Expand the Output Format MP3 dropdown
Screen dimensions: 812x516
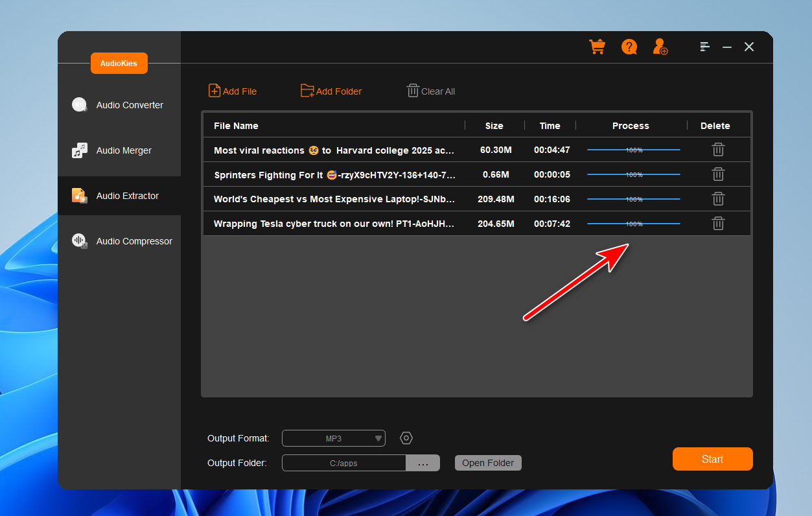tap(334, 438)
